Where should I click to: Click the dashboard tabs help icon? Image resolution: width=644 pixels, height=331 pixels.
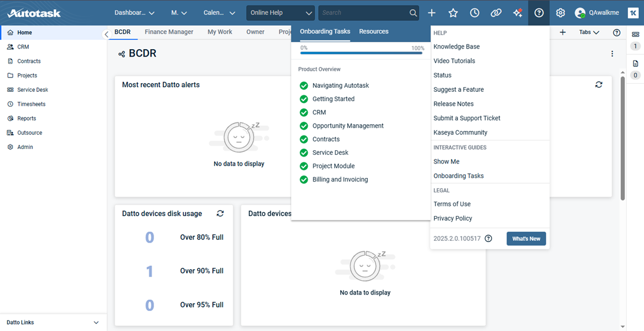click(616, 32)
